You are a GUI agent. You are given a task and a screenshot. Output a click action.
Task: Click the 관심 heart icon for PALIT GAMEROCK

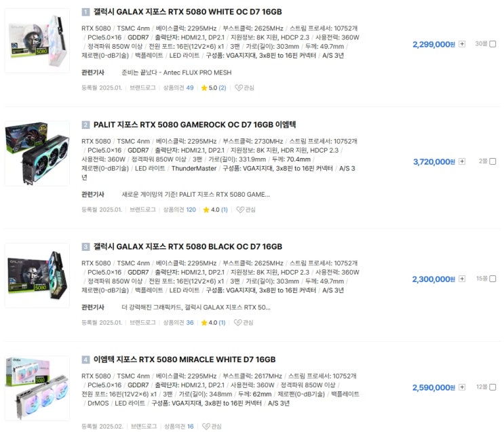pyautogui.click(x=240, y=210)
